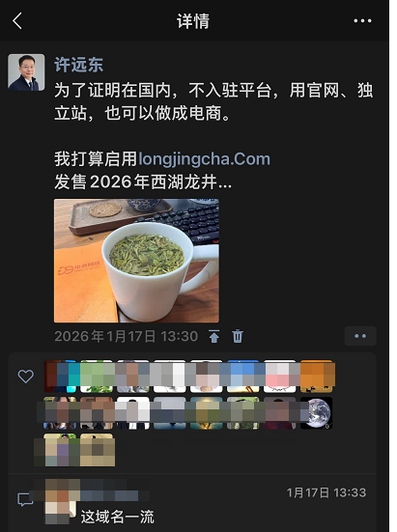Click the orange avatar in first likes row
The height and width of the screenshot is (532, 397).
(x=317, y=377)
